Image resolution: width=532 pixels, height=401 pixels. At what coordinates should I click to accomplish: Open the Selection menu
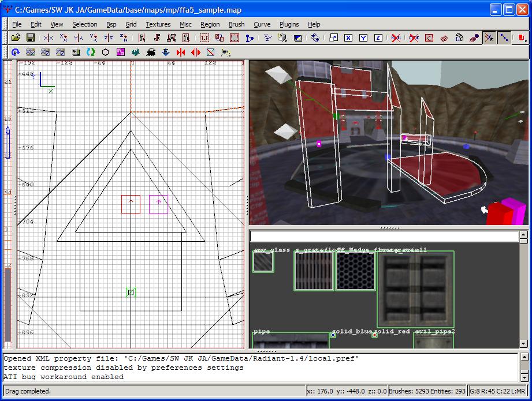tap(85, 24)
